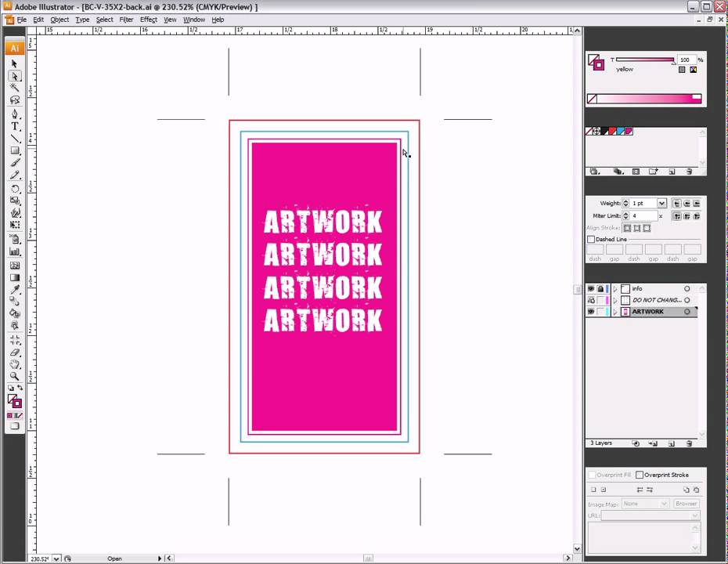Enable the Dashed Line checkbox
Image resolution: width=728 pixels, height=564 pixels.
click(591, 239)
